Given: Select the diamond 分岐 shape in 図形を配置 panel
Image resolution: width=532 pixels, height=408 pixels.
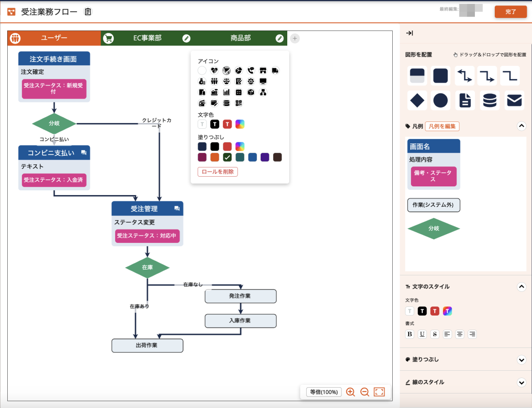Looking at the screenshot, I should point(417,100).
